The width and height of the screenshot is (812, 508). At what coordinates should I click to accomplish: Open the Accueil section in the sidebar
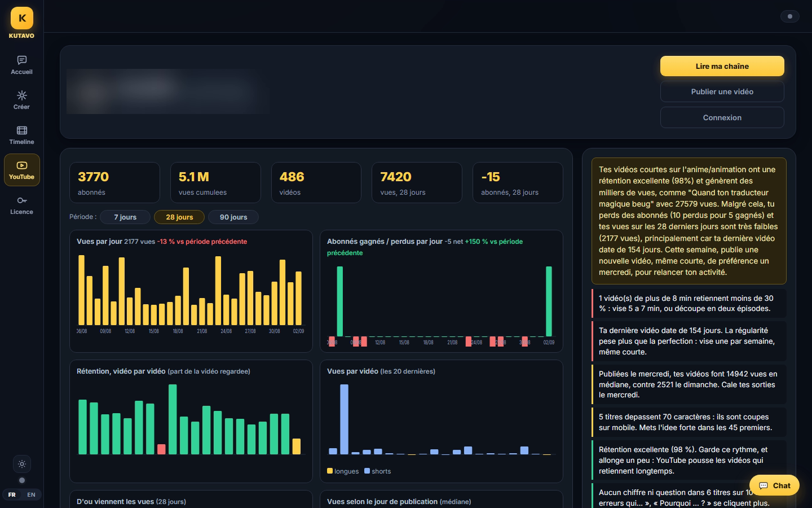(x=22, y=65)
